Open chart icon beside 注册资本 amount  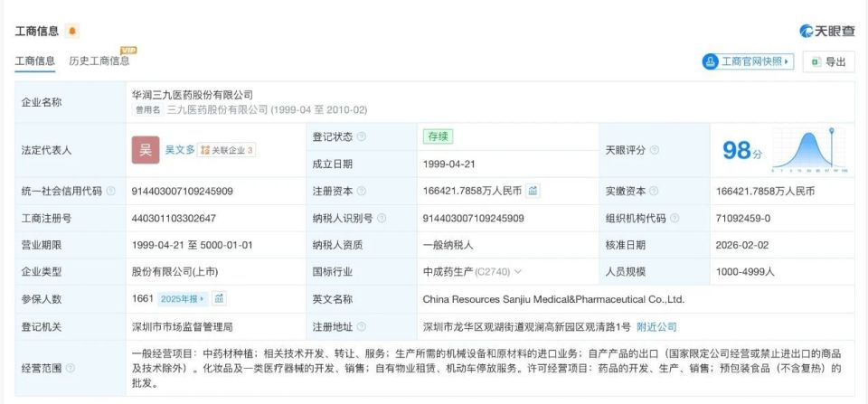pyautogui.click(x=533, y=191)
